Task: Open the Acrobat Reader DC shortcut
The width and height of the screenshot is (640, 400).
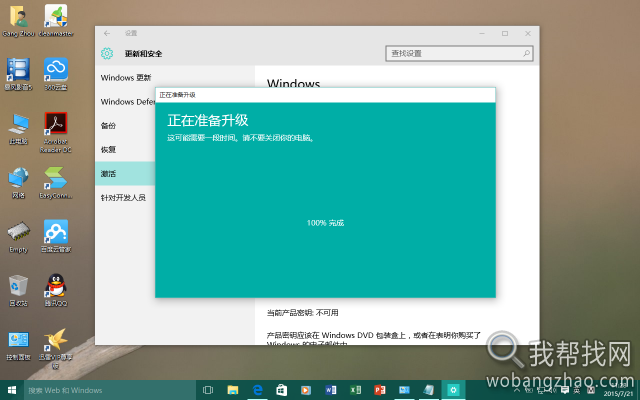Action: (x=56, y=132)
